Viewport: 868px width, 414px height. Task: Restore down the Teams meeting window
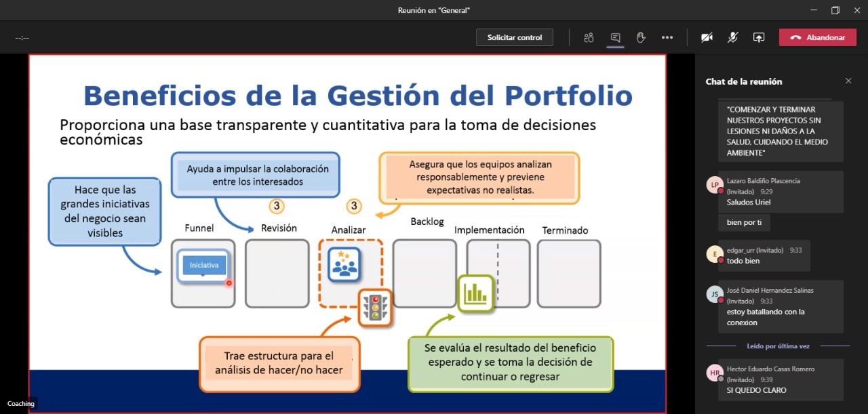(x=835, y=10)
